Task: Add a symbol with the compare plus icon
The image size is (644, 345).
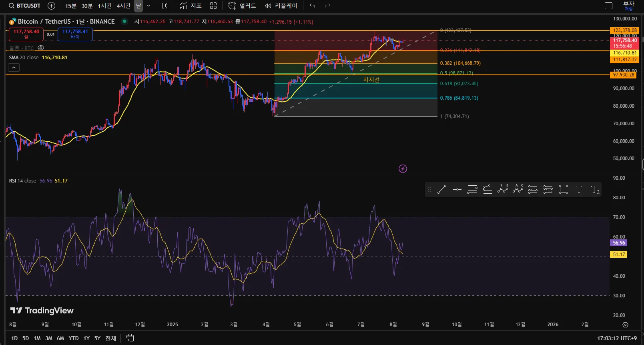Action: click(51, 6)
